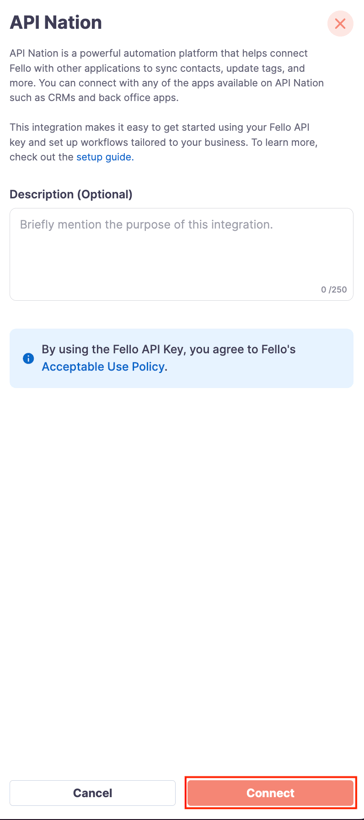Click the Description (Optional) label
This screenshot has width=364, height=820.
(x=71, y=194)
